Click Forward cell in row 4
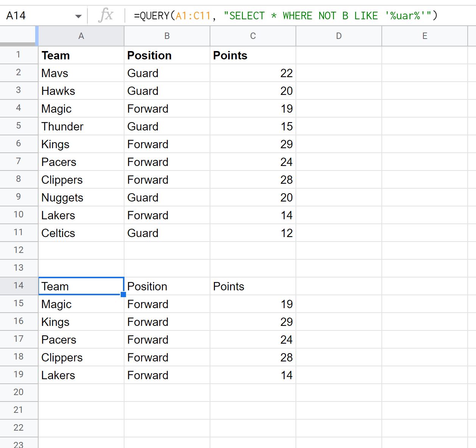 (x=167, y=109)
